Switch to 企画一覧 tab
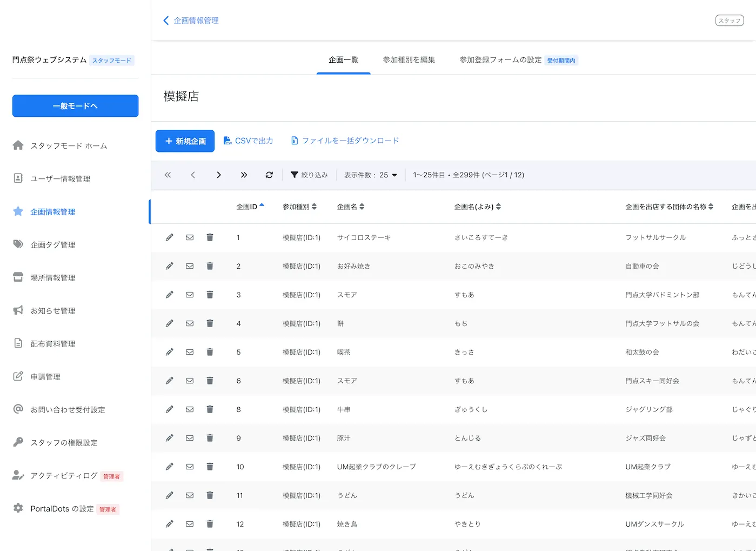This screenshot has height=551, width=756. click(x=344, y=60)
